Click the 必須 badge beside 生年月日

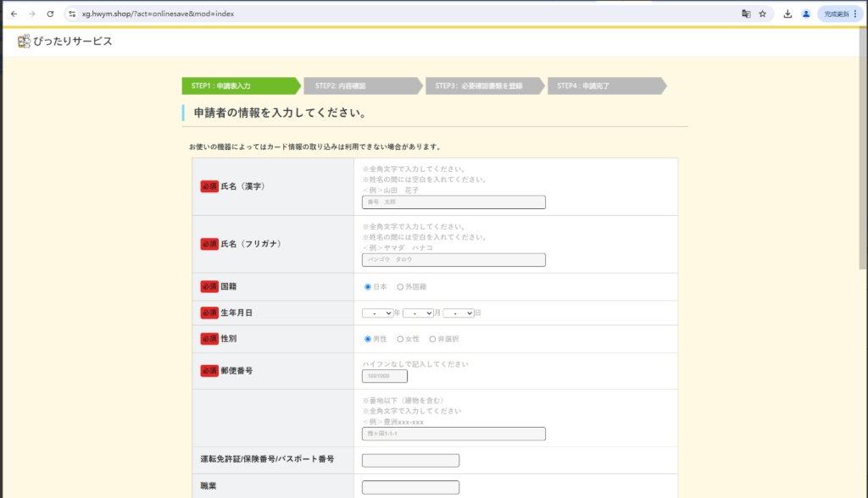(x=209, y=313)
